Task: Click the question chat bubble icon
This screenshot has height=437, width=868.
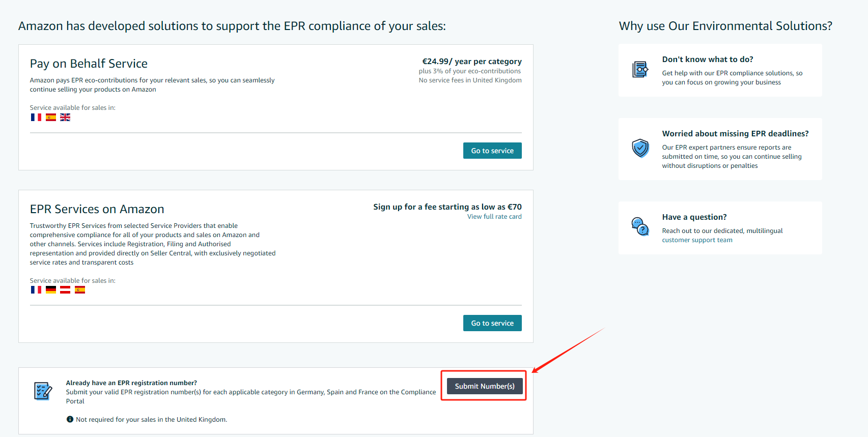Action: (x=640, y=226)
